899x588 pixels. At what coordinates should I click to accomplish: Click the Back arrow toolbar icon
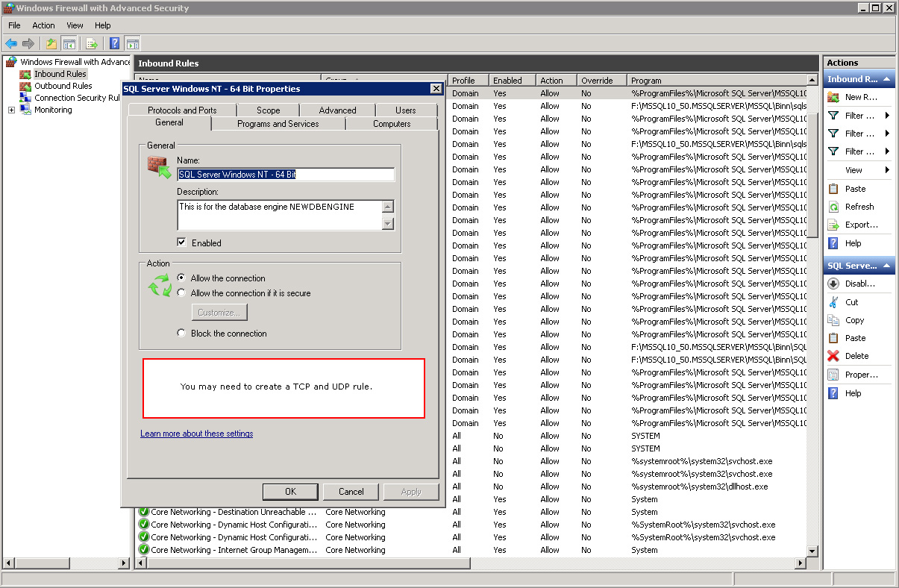11,43
